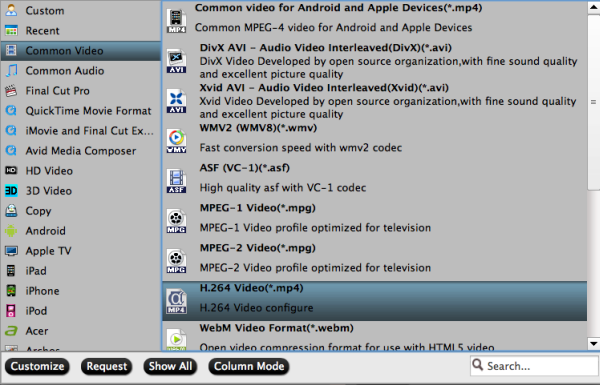Click the 3D Video icon
Image resolution: width=600 pixels, height=385 pixels.
(x=11, y=191)
